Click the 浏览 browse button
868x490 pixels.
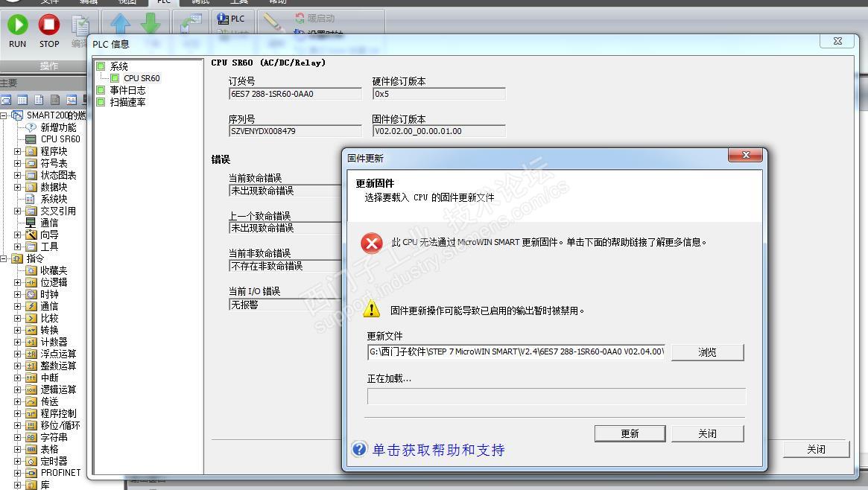coord(708,352)
